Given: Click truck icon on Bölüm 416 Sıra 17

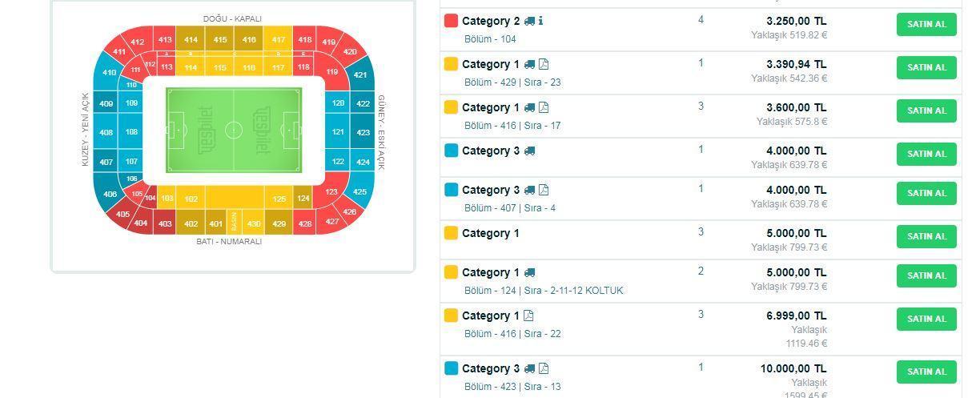Looking at the screenshot, I should [530, 107].
